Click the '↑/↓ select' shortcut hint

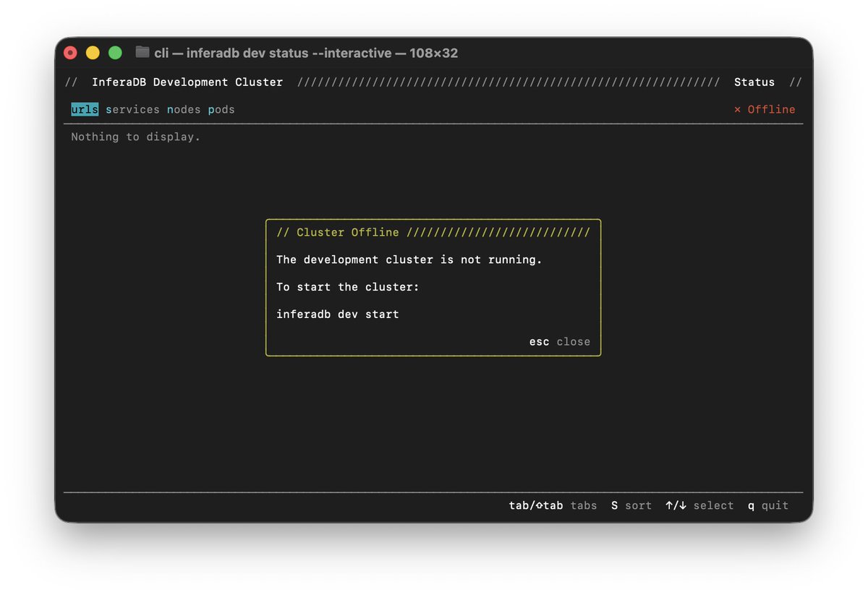coord(699,505)
